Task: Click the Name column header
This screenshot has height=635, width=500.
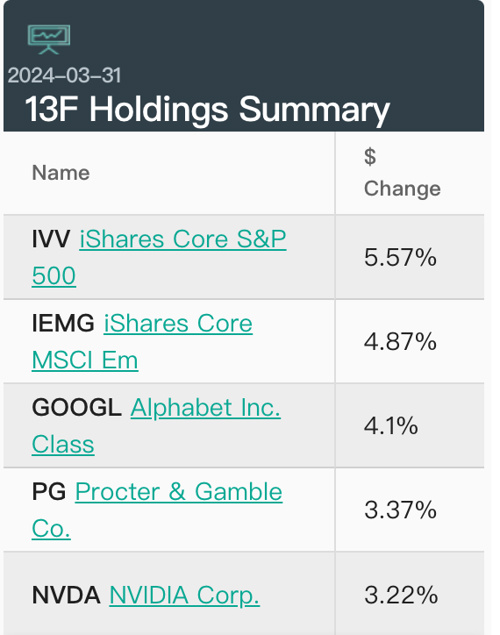Action: pyautogui.click(x=61, y=173)
